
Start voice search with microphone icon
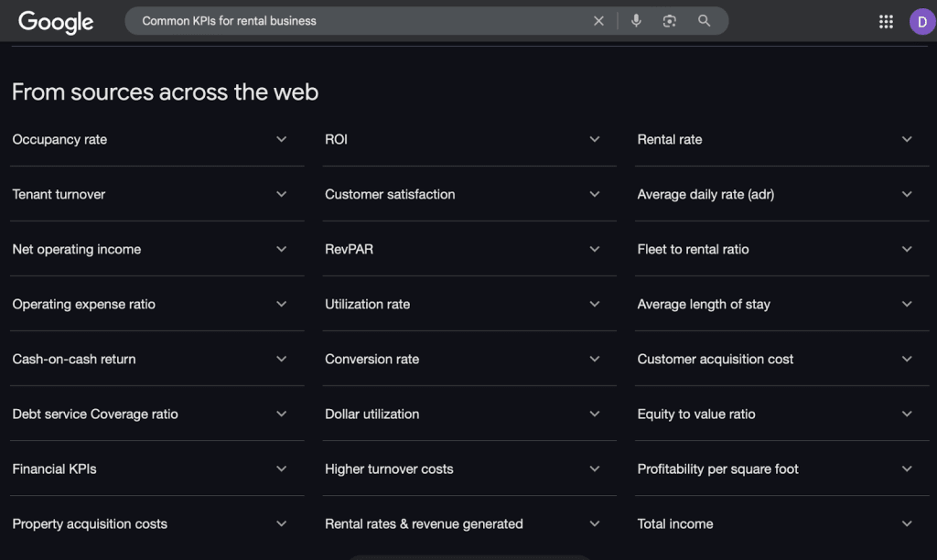(636, 21)
